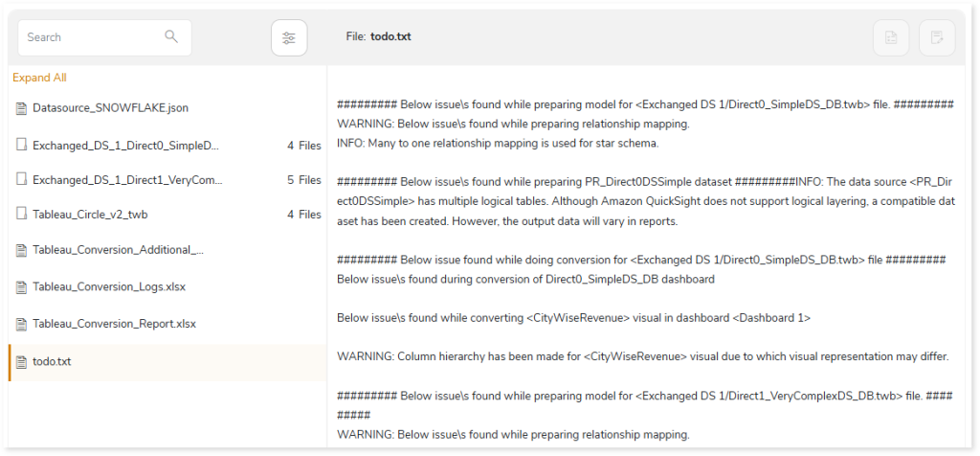Click the todo.txt file icon
Image resolution: width=980 pixels, height=456 pixels.
coord(22,361)
